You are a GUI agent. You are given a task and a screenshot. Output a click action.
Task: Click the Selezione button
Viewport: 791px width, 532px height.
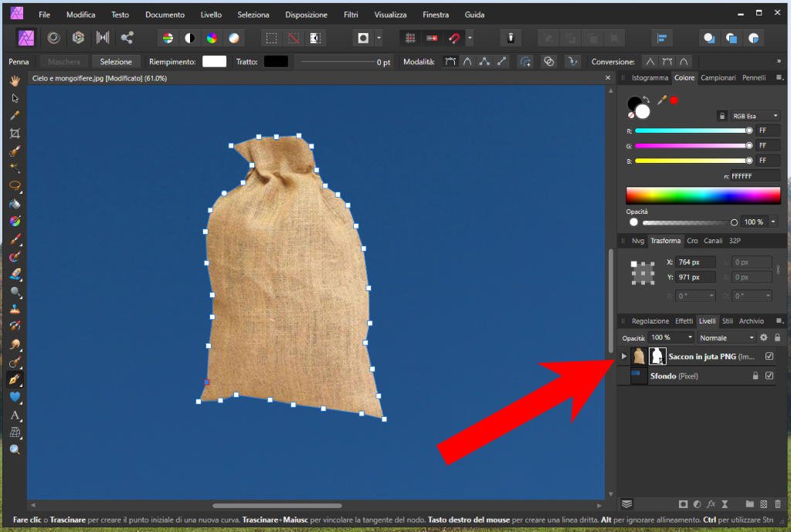pyautogui.click(x=116, y=62)
